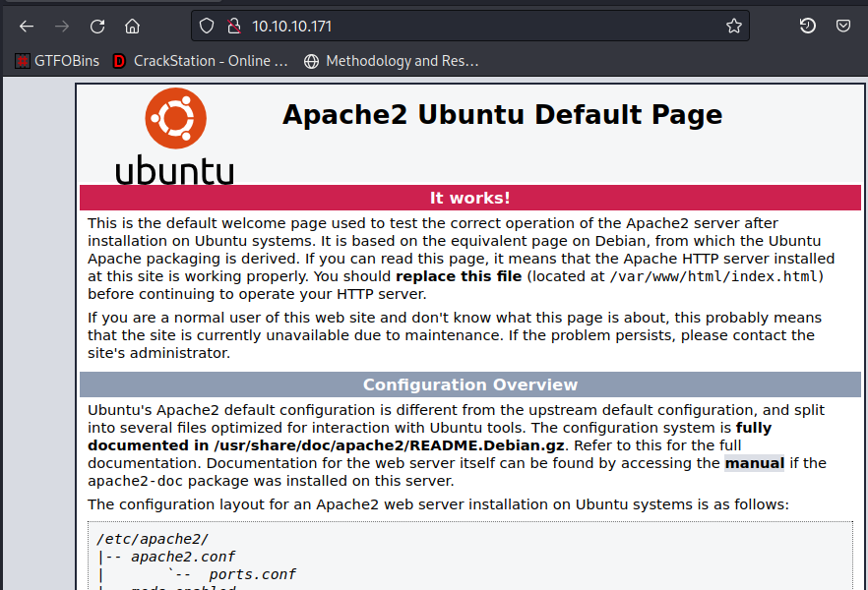Click the Methodology bookmark globe icon
The image size is (868, 590).
pyautogui.click(x=312, y=61)
